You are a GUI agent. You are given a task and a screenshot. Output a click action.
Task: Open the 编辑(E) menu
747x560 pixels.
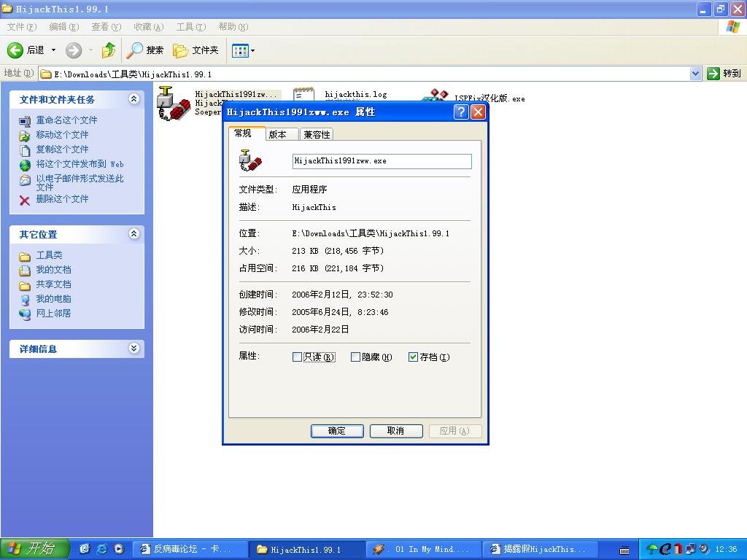click(x=64, y=27)
